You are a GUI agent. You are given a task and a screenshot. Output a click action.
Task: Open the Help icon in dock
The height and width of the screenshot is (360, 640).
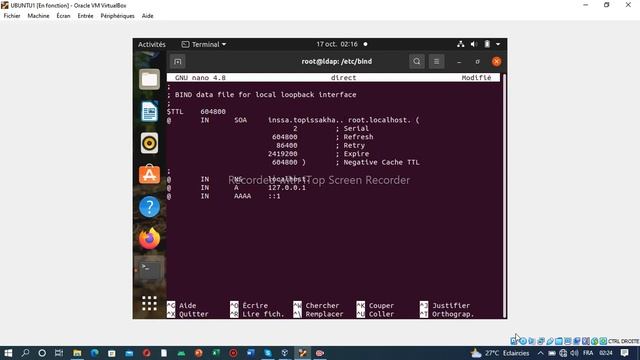[x=149, y=207]
